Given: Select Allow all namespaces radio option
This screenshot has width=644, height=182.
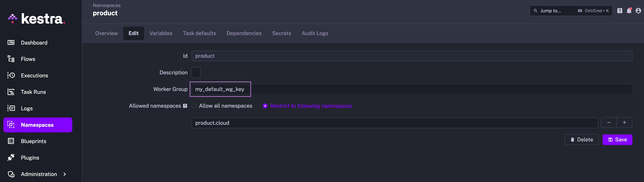Looking at the screenshot, I should [194, 106].
